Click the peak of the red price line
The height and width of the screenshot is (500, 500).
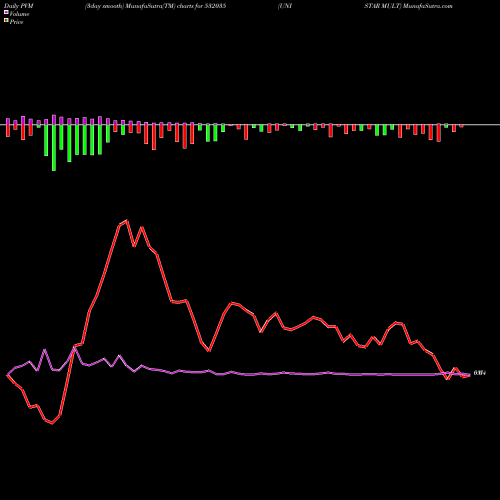(x=127, y=221)
